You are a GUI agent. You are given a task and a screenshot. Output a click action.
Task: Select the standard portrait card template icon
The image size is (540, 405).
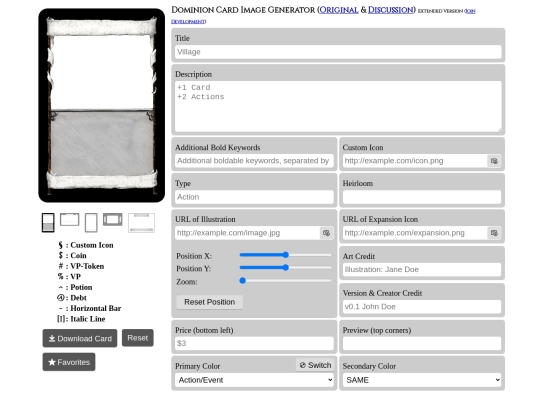click(48, 222)
